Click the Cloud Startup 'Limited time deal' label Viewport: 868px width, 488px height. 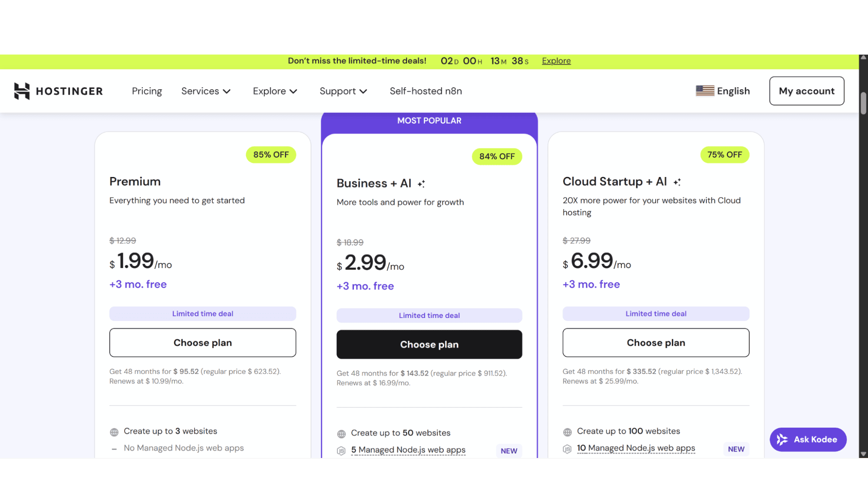(x=656, y=314)
